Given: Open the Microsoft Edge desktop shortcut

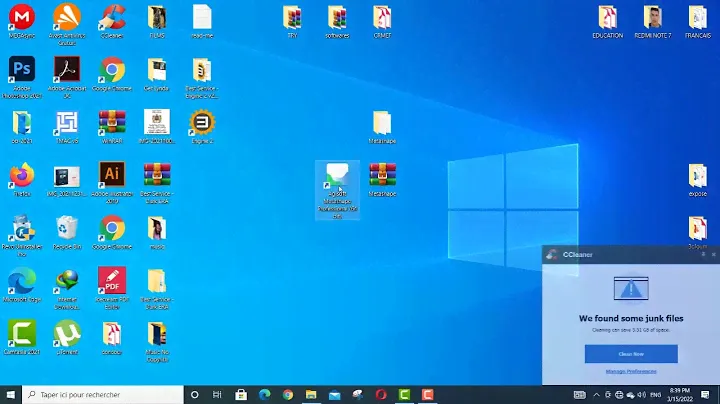Looking at the screenshot, I should 22,281.
